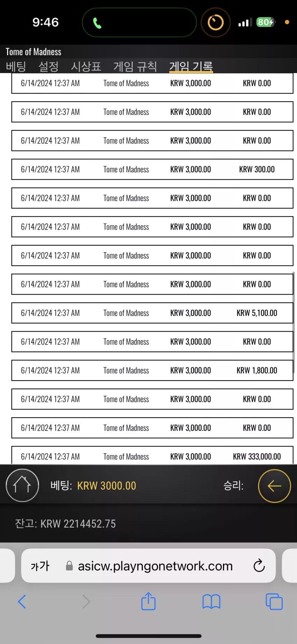
Task: Reload the page with the refresh icon
Action: click(259, 565)
